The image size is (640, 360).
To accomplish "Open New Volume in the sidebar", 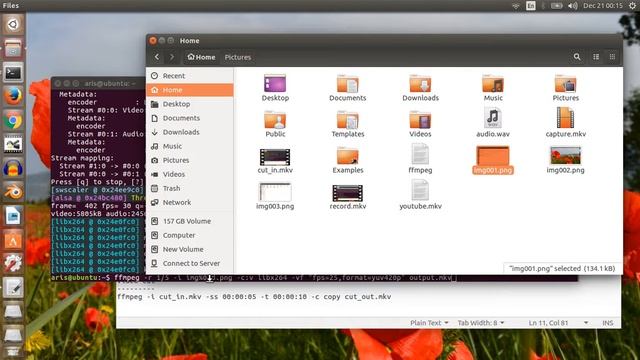I will coord(190,249).
